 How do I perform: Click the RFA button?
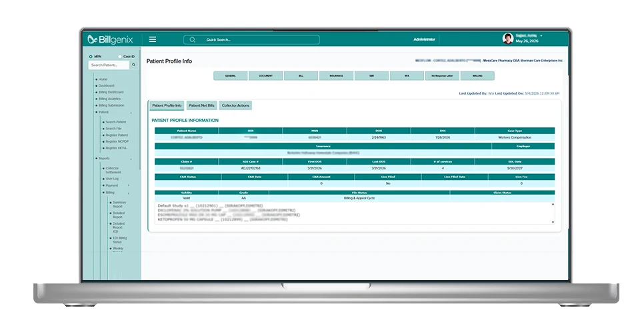[407, 76]
